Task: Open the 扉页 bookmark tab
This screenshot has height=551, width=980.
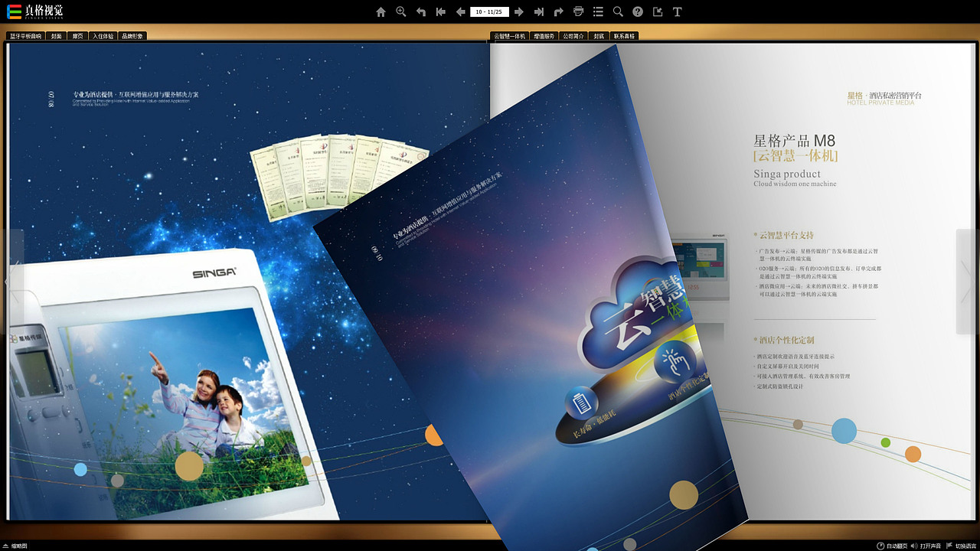Action: coord(77,36)
